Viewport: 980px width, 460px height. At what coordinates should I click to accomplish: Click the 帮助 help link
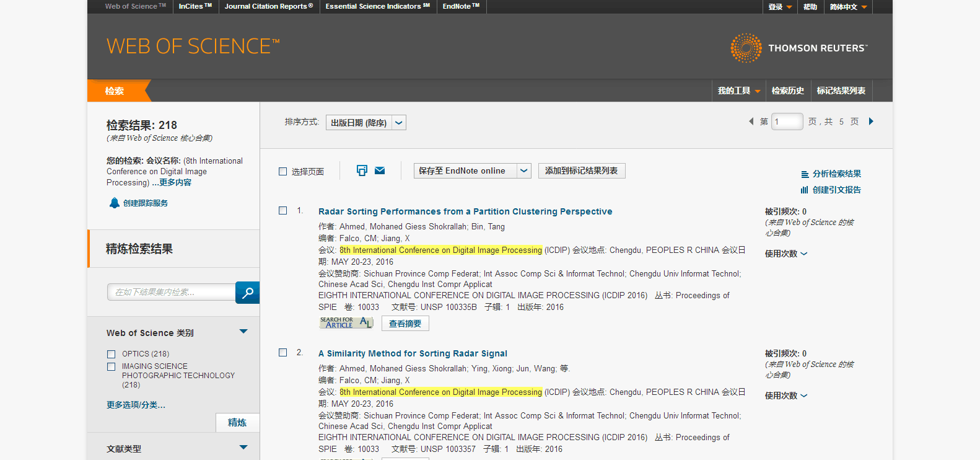point(810,7)
